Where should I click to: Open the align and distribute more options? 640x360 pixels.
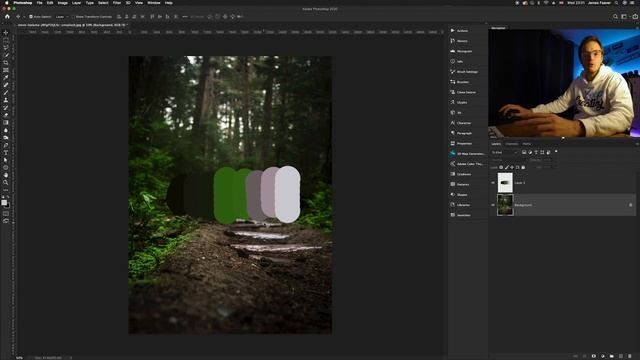point(185,17)
